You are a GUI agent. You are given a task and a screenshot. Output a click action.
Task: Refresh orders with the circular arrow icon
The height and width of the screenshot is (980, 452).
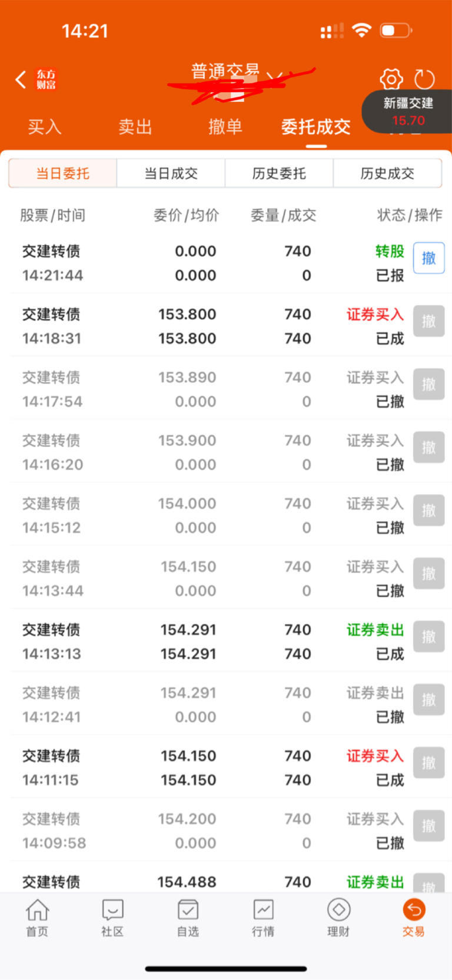[424, 79]
